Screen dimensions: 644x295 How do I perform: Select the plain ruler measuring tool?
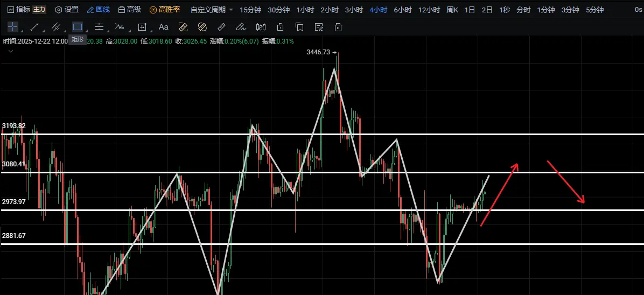point(221,27)
